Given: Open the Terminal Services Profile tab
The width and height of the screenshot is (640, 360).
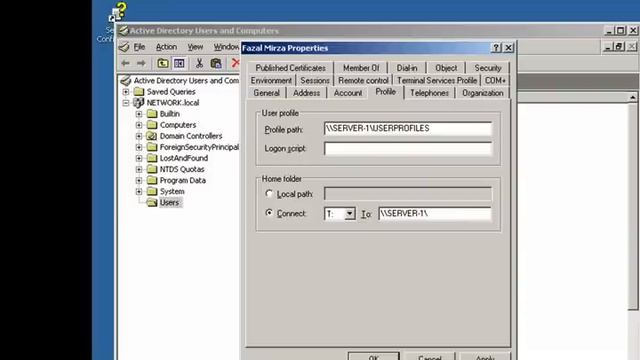Looking at the screenshot, I should click(437, 80).
